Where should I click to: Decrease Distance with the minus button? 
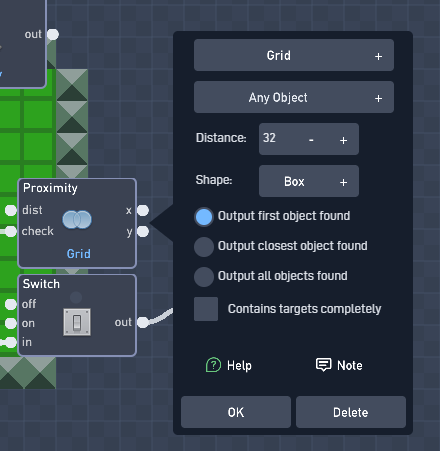(311, 140)
